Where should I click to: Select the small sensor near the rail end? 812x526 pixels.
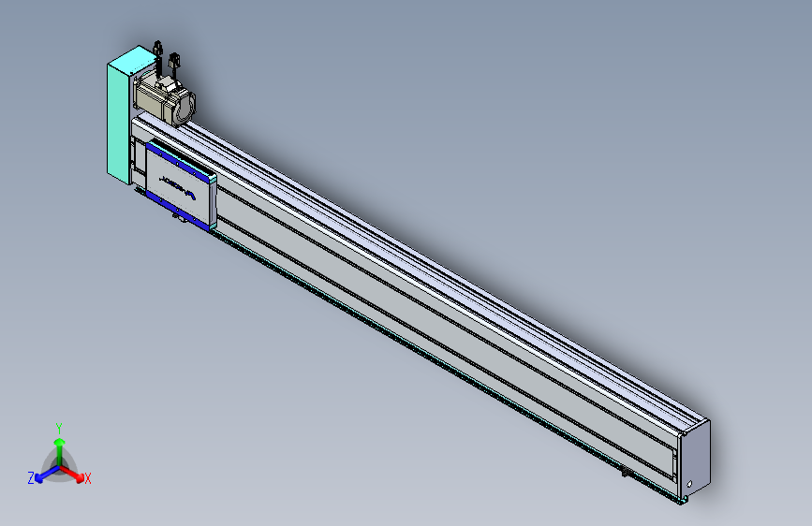click(x=626, y=472)
